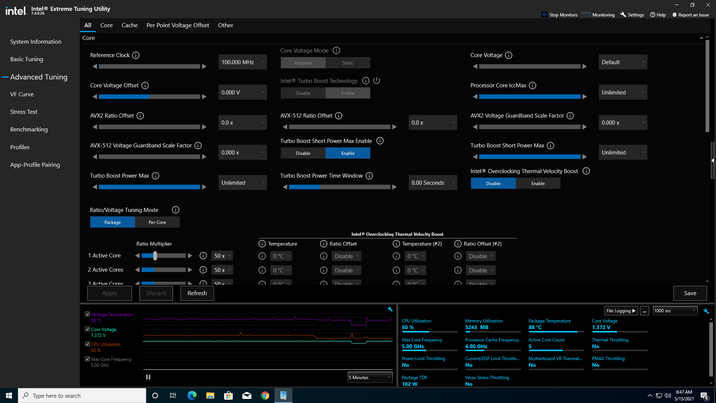Open Microsoft Edge from the taskbar
Screen dimensions: 716x403
pyautogui.click(x=192, y=395)
